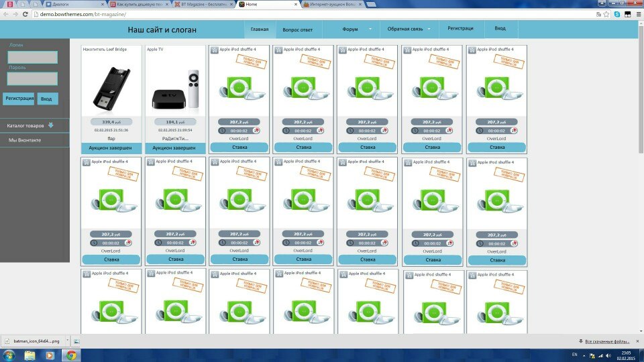644x362 pixels.
Task: Open the volume control in system tray
Action: 608,355
